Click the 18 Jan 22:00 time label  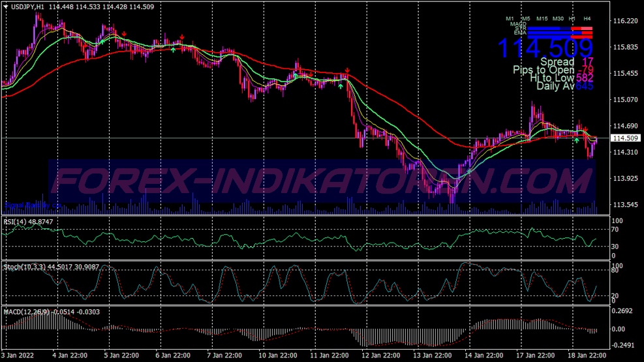click(587, 355)
